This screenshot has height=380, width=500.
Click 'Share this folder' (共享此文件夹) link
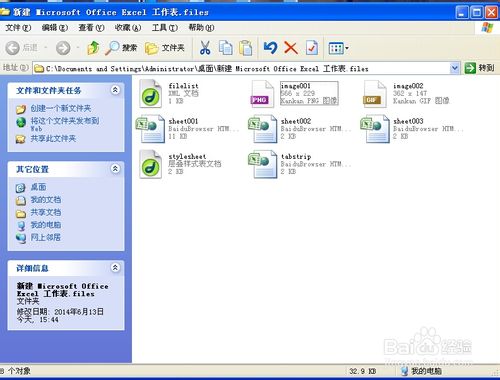[53, 139]
